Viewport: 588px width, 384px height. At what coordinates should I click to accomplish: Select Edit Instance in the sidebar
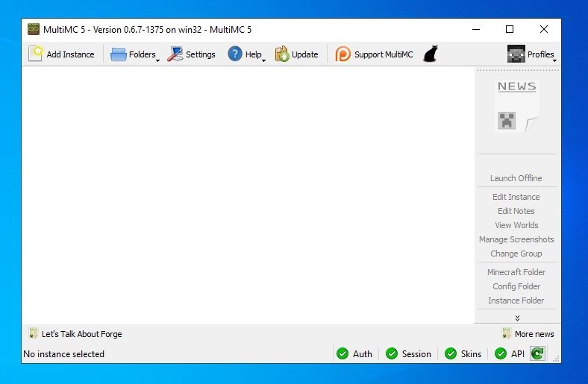[516, 197]
